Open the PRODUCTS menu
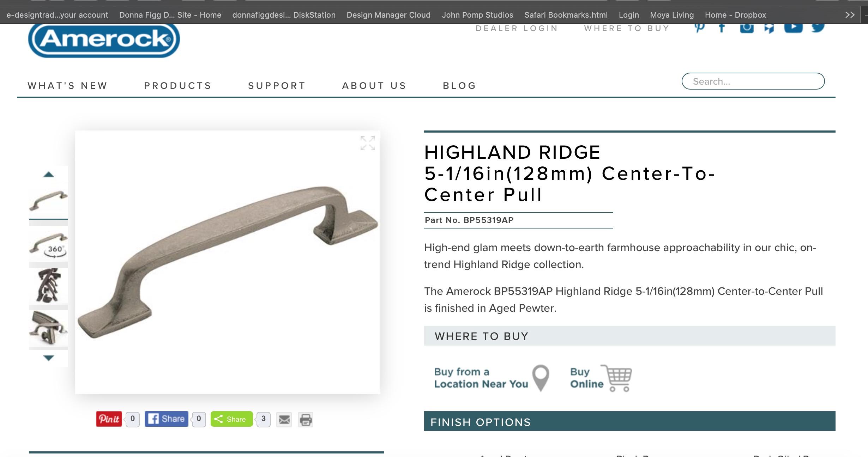 point(177,86)
